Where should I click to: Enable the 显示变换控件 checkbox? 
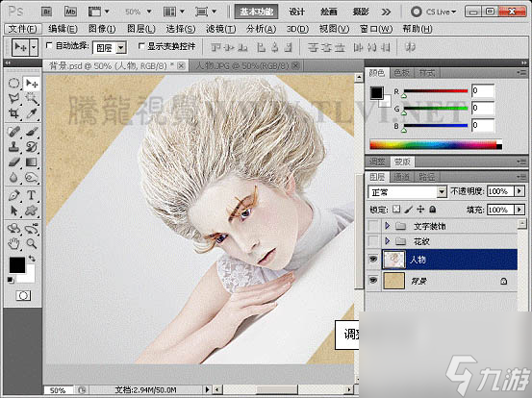click(141, 46)
